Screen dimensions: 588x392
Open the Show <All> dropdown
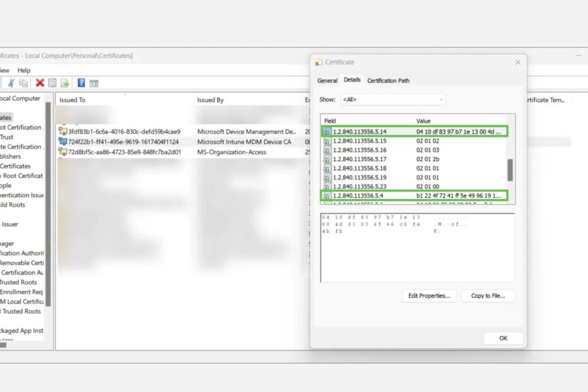393,99
